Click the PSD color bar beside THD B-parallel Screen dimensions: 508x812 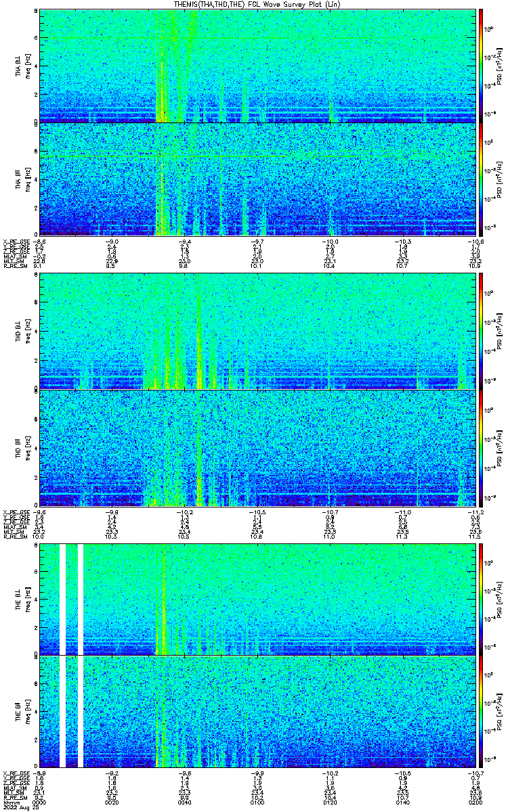coord(481,447)
